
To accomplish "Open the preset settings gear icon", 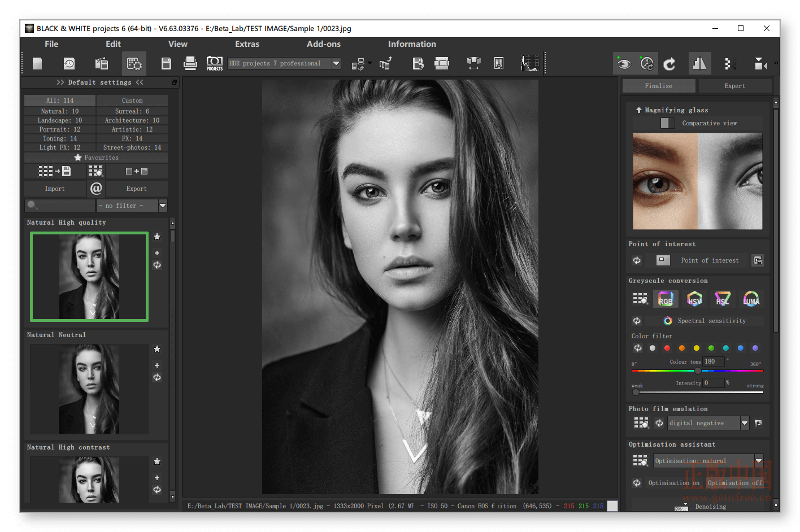I will coord(134,63).
